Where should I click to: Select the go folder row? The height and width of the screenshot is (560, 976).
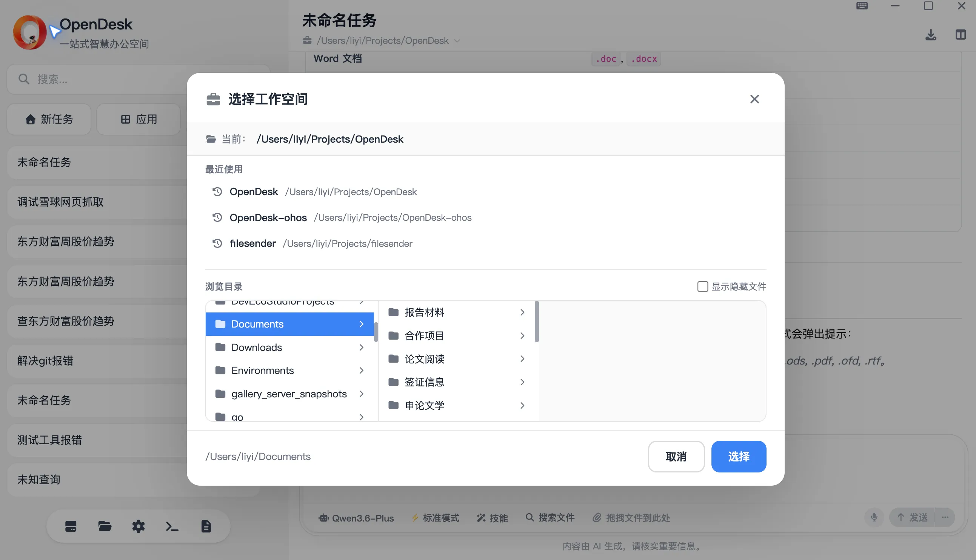pos(290,417)
